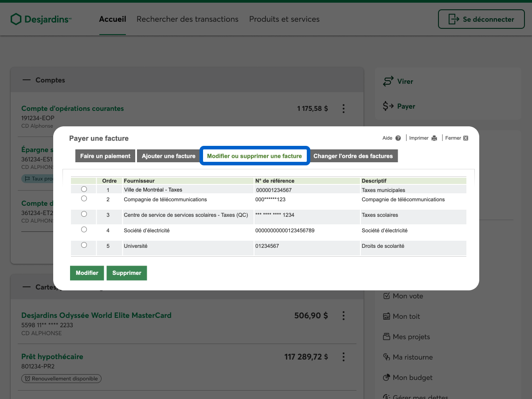Click the green Modifier button

[x=87, y=273]
